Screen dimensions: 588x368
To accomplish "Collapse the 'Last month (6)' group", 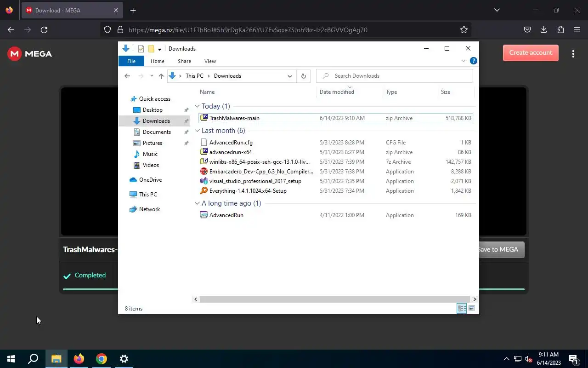I will point(197,131).
